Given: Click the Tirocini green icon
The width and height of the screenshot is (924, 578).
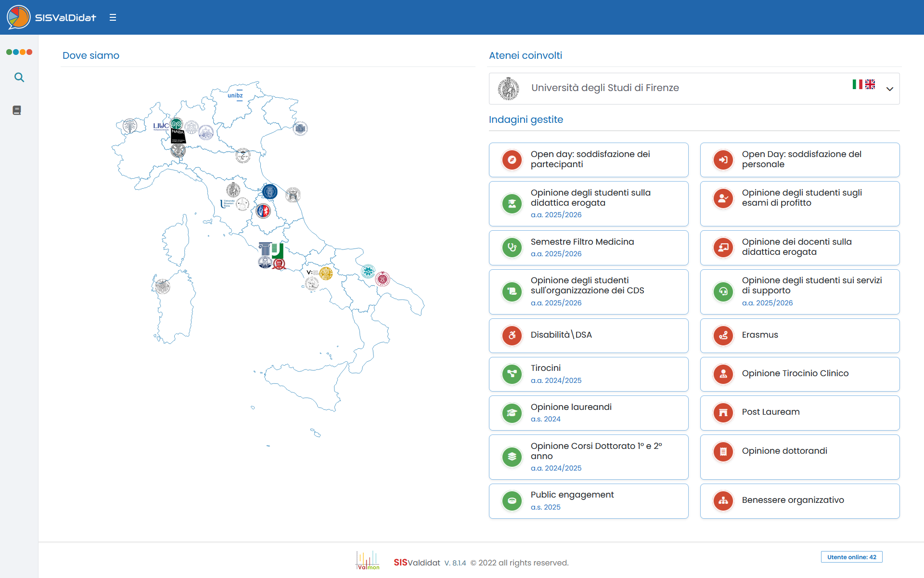Looking at the screenshot, I should point(512,374).
